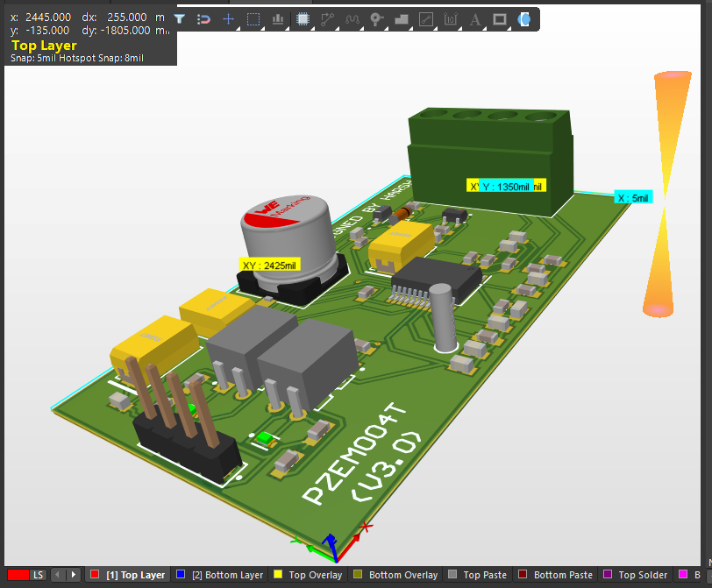Choose the place string text tool
The height and width of the screenshot is (588, 712).
(474, 18)
